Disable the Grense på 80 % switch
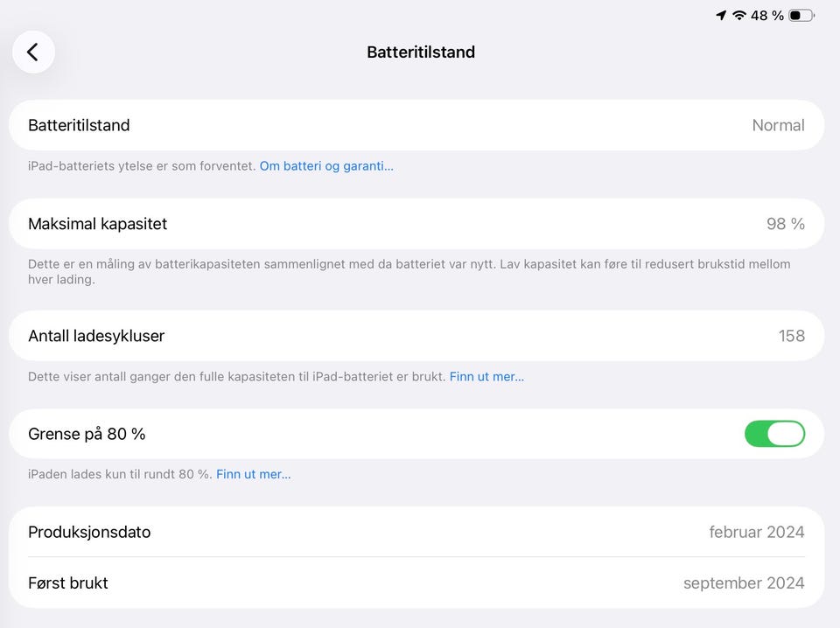Viewport: 840px width, 628px height. tap(774, 434)
